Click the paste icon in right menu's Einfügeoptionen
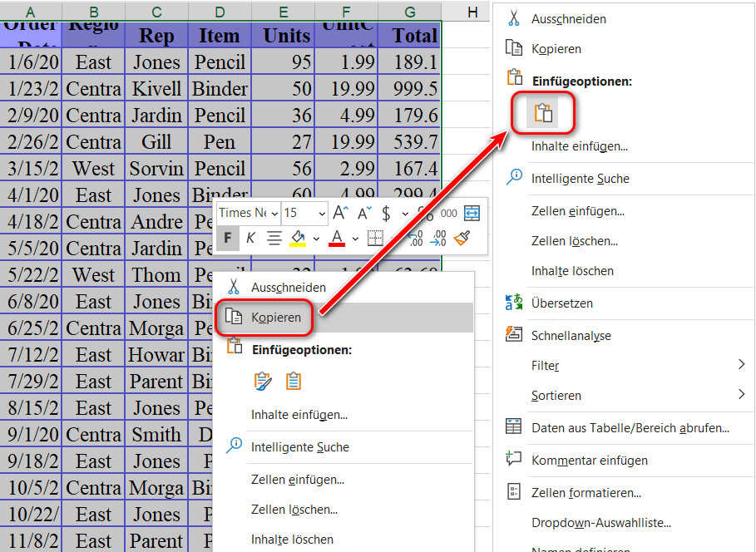This screenshot has height=552, width=756. (543, 114)
